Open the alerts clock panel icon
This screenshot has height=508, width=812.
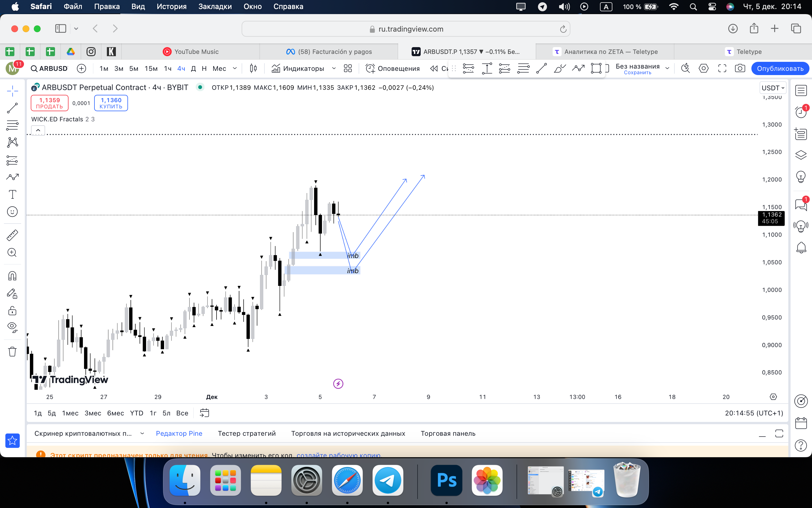(x=801, y=112)
